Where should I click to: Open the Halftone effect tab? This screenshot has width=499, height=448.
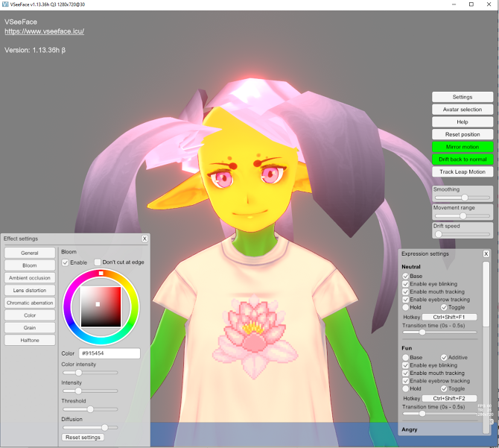point(30,340)
